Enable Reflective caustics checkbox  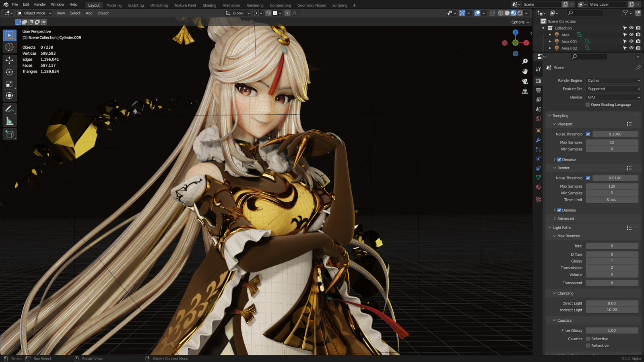click(x=588, y=339)
